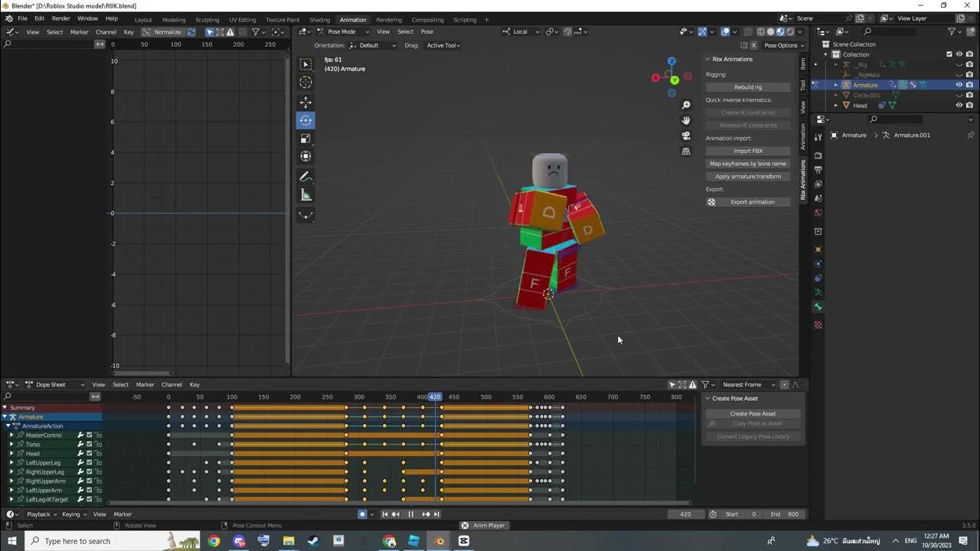
Task: Hide Armature via its eye icon
Action: pos(959,85)
